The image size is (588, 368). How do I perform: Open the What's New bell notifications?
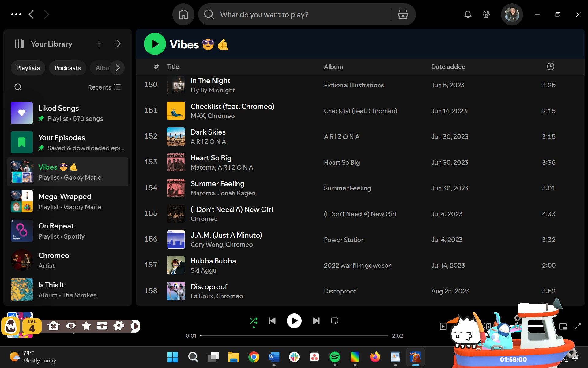(468, 14)
